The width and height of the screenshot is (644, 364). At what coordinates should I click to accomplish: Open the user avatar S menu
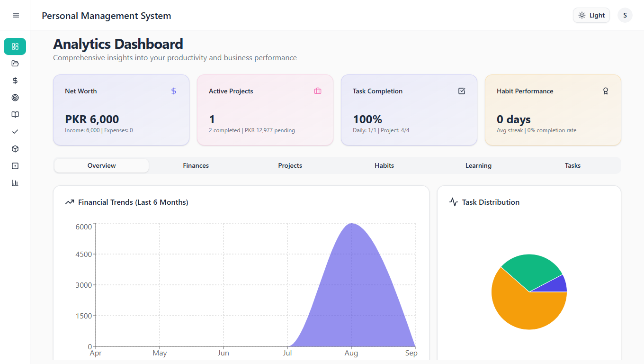coord(625,15)
